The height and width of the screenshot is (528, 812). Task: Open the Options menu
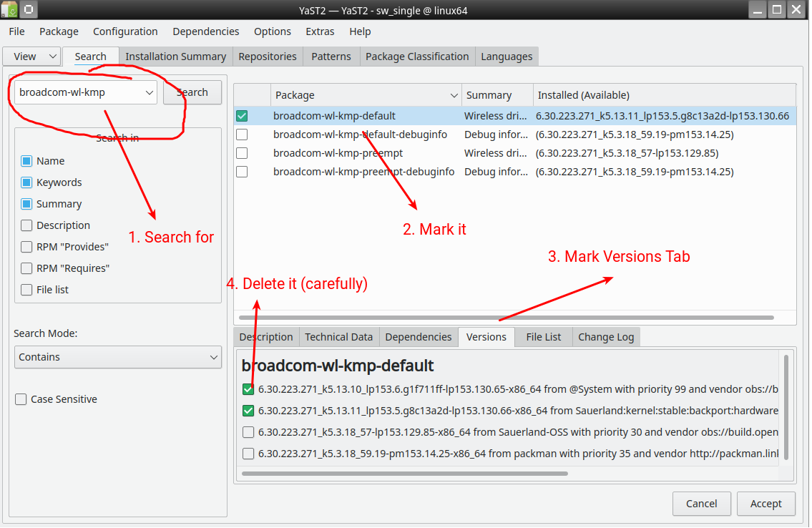pos(273,31)
